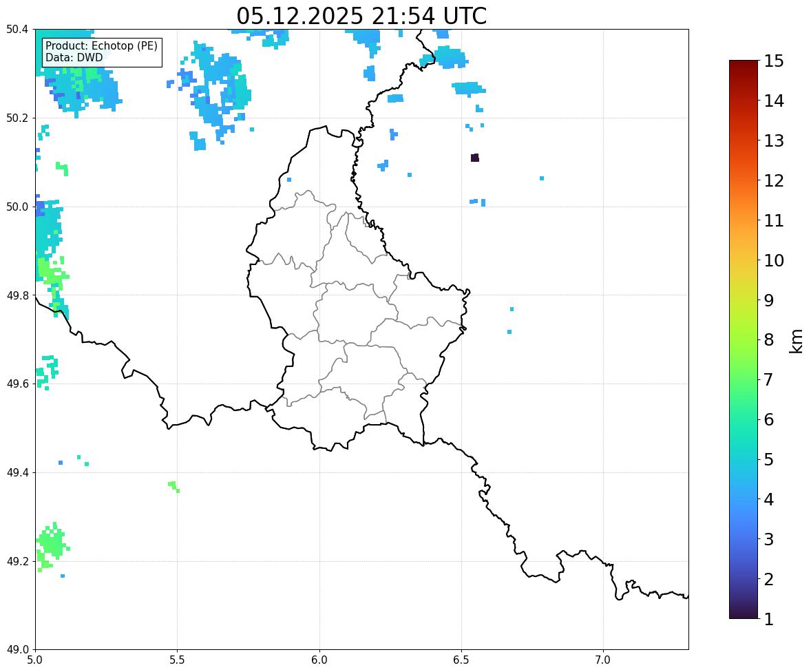The height and width of the screenshot is (672, 811).
Task: Click the longitude tick label 6.5
Action: pos(461,660)
